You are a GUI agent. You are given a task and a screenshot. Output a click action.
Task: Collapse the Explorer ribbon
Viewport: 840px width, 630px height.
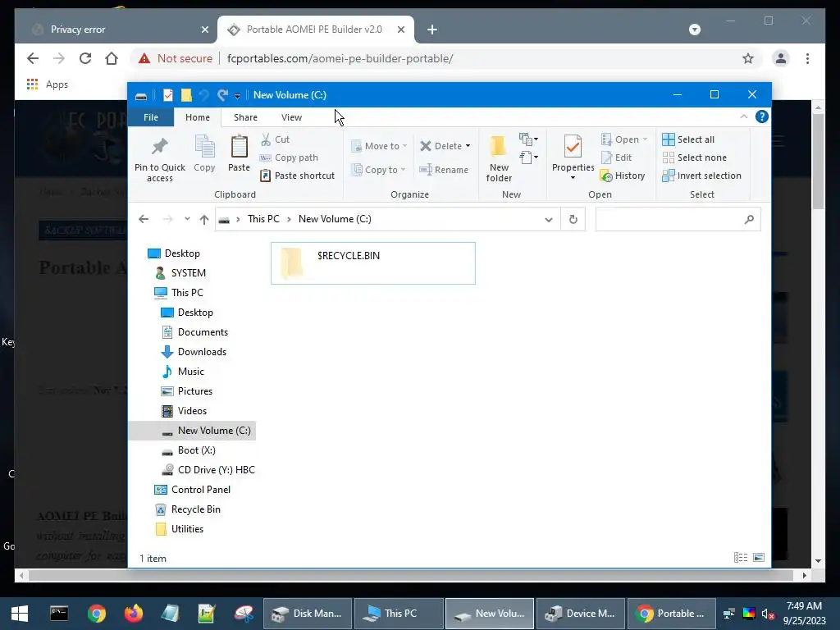743,116
